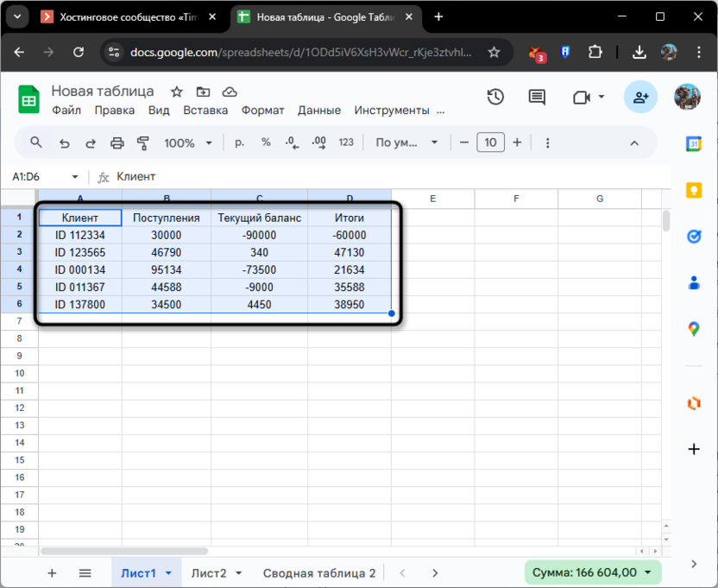The height and width of the screenshot is (588, 718).
Task: Click the Redo arrow in toolbar
Action: pos(91,143)
